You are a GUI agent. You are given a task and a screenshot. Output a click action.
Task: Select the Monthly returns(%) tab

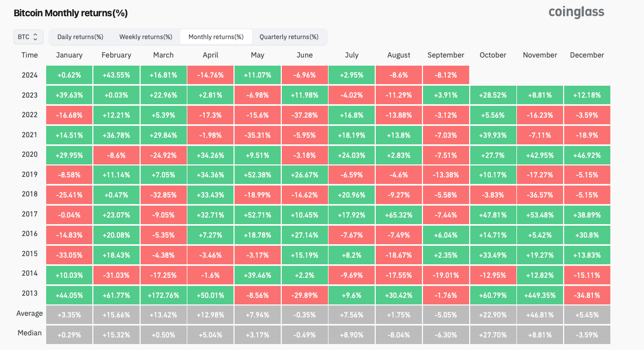[x=216, y=37]
